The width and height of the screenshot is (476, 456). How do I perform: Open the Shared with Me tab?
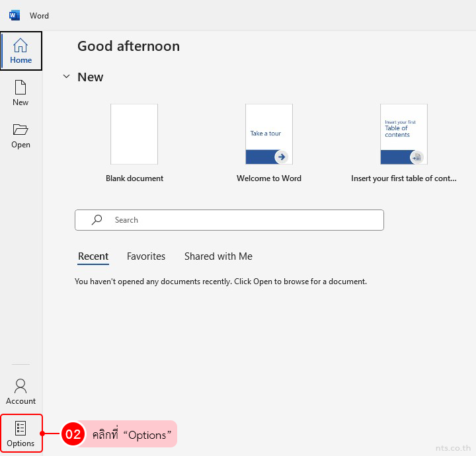tap(218, 256)
